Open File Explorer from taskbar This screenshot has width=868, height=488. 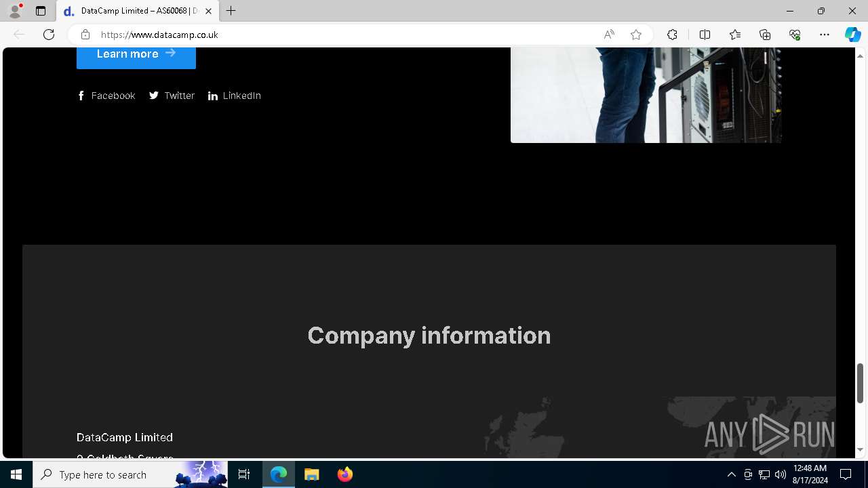click(312, 474)
